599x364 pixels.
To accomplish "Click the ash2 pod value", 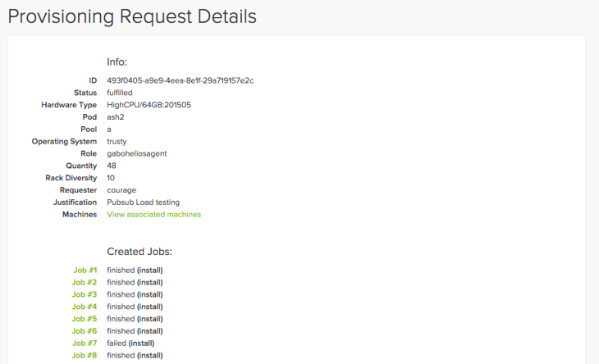I will point(116,117).
